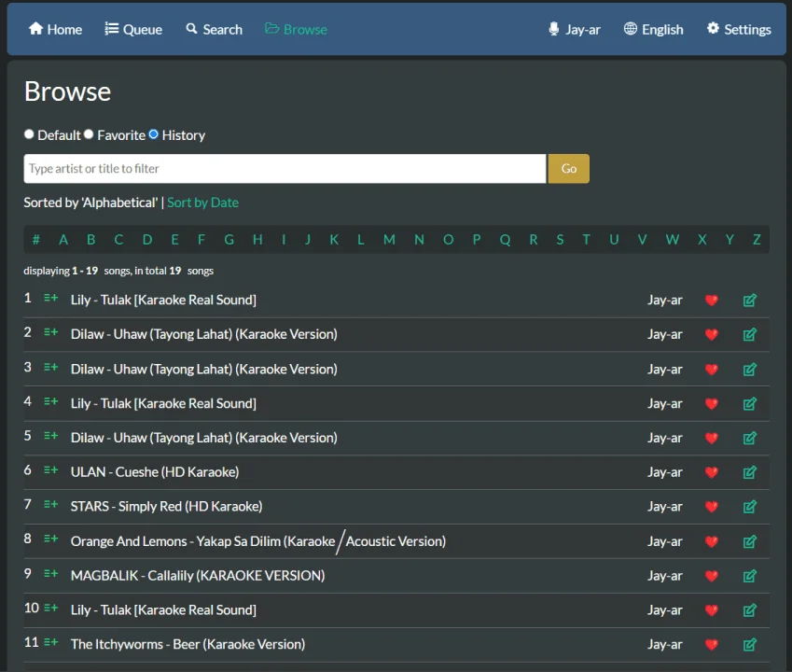
Task: Edit Orange And Lemons - Yakap Sa Dilim
Action: (x=750, y=541)
